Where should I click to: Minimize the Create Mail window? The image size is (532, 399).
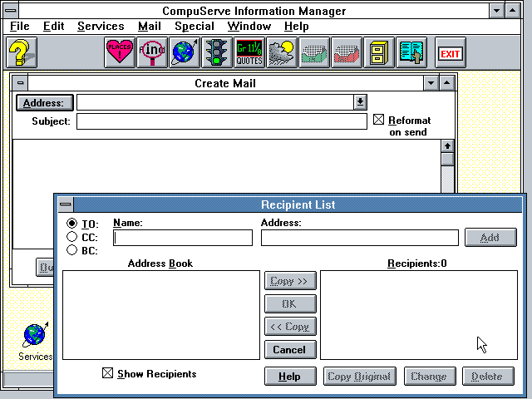[x=431, y=83]
